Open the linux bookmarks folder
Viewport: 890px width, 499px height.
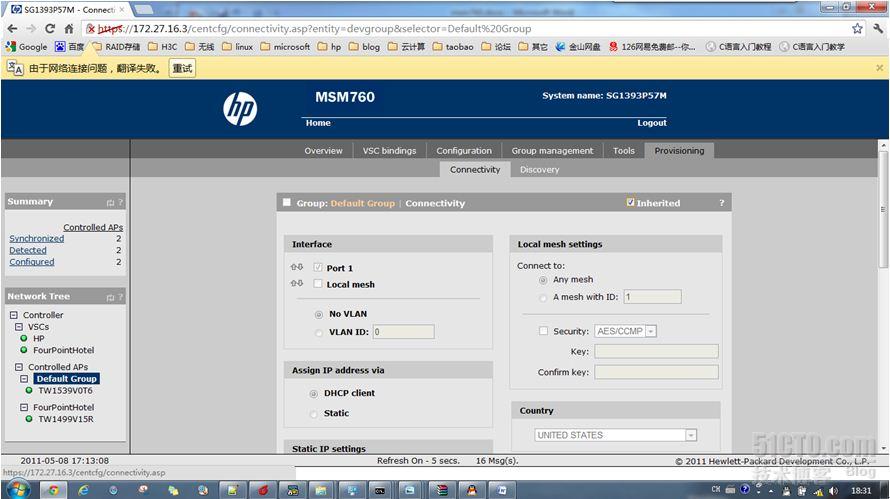tap(237, 47)
